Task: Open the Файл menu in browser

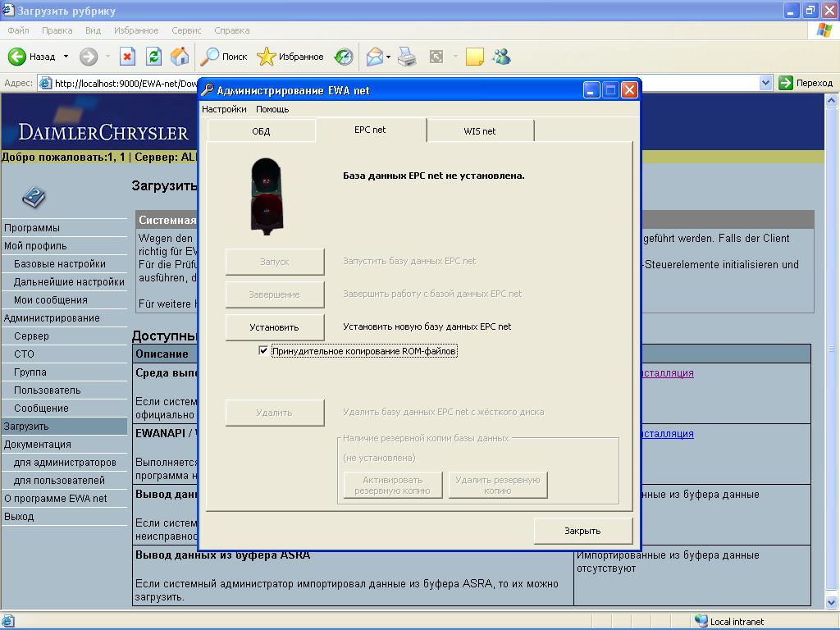Action: pos(18,30)
